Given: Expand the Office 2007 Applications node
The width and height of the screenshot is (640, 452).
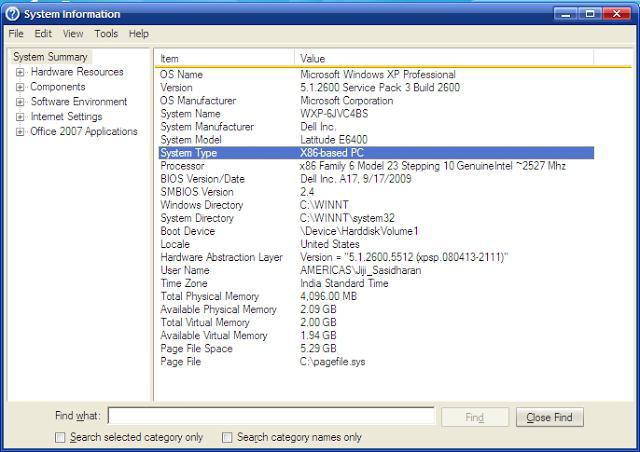Looking at the screenshot, I should [x=20, y=131].
